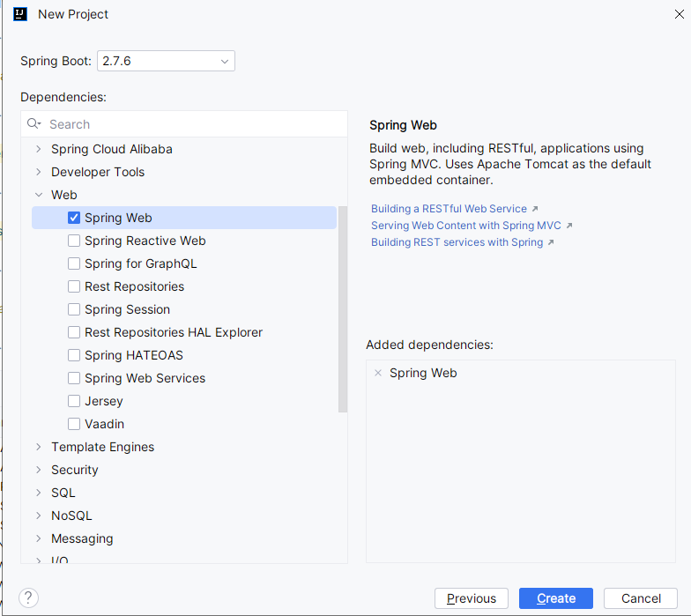Expand the SQL group
The image size is (691, 616).
coord(39,493)
